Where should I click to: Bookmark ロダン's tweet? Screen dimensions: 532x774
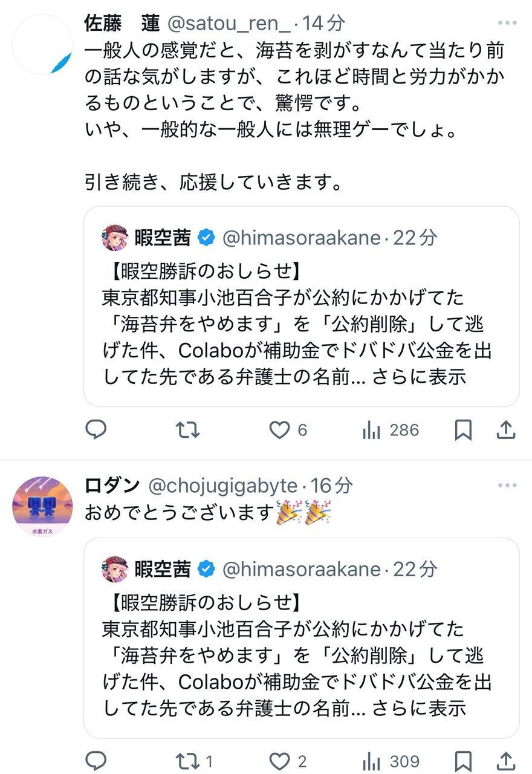click(463, 761)
